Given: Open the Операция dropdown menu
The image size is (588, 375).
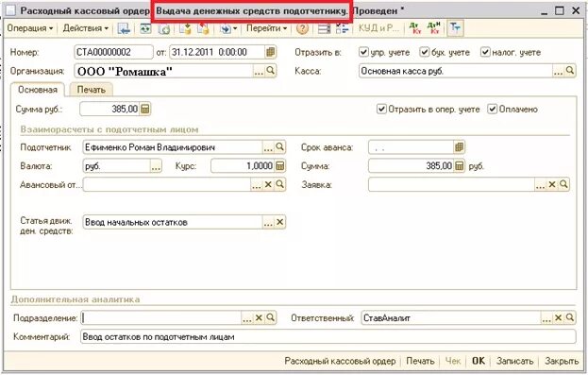Looking at the screenshot, I should (30, 28).
